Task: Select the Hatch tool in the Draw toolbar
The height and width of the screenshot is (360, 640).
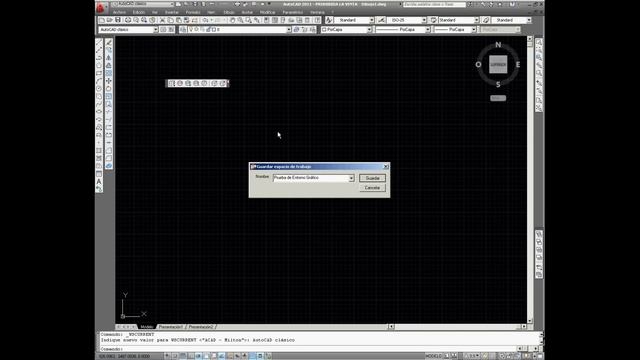Action: click(x=99, y=151)
